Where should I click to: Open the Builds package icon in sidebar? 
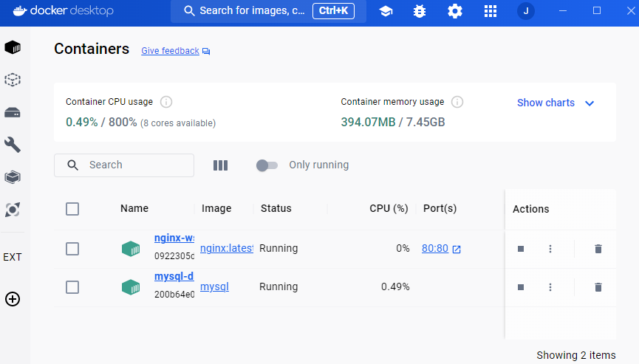tap(13, 177)
